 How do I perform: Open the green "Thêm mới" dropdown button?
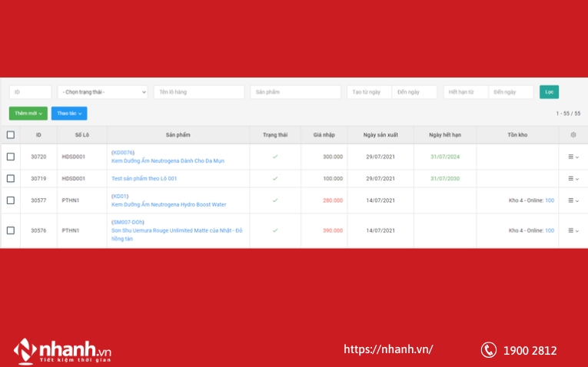28,114
